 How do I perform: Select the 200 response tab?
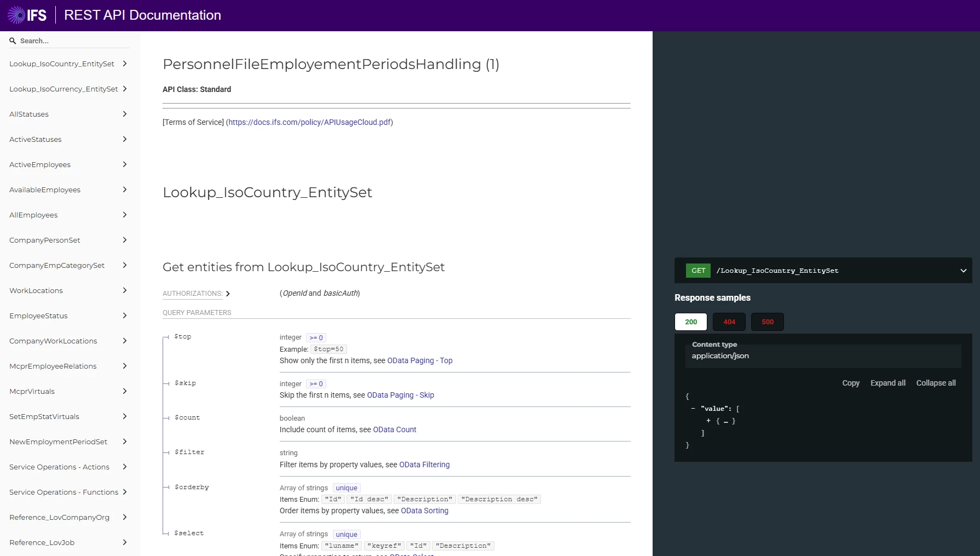point(691,322)
